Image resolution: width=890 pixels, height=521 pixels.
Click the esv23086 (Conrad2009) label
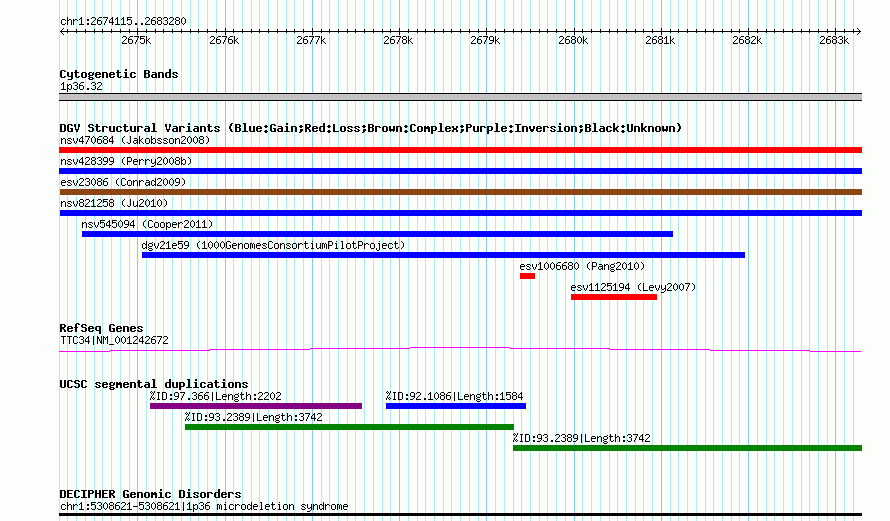123,182
